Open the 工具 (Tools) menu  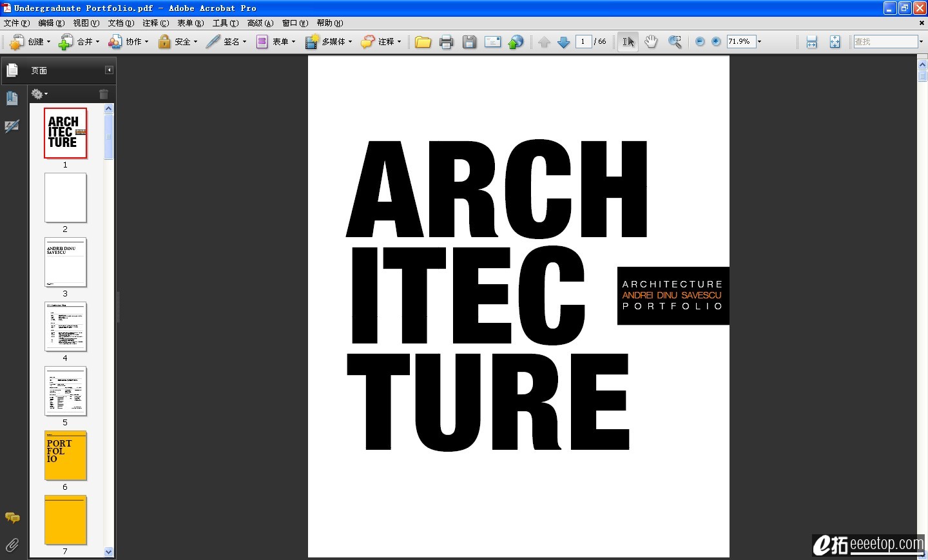click(x=226, y=23)
